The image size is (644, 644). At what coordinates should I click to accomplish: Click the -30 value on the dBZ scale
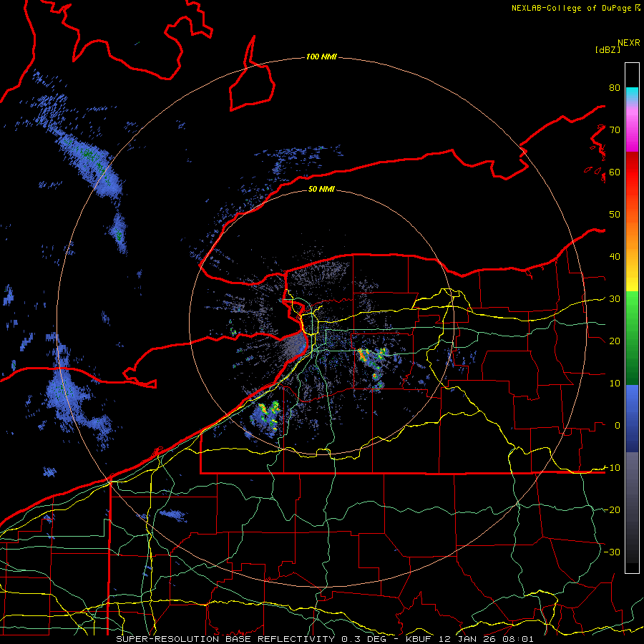tap(612, 552)
